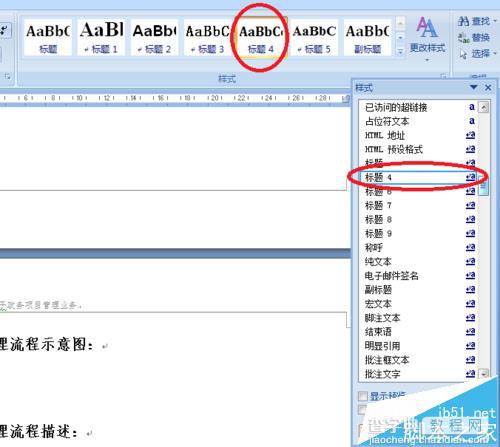Expand the full style gallery list
The width and height of the screenshot is (500, 447).
[x=400, y=51]
